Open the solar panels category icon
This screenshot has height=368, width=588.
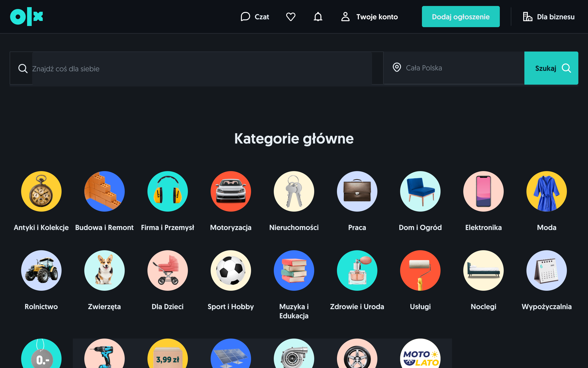pos(231,354)
